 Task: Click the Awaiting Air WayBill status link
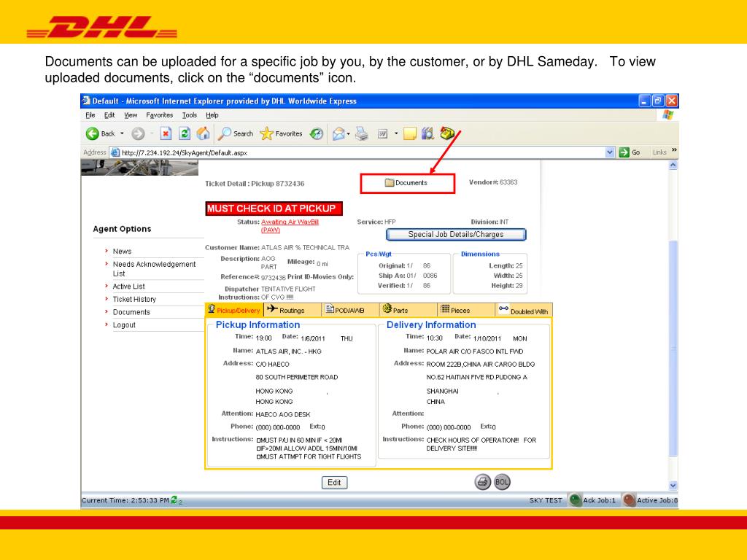[290, 226]
